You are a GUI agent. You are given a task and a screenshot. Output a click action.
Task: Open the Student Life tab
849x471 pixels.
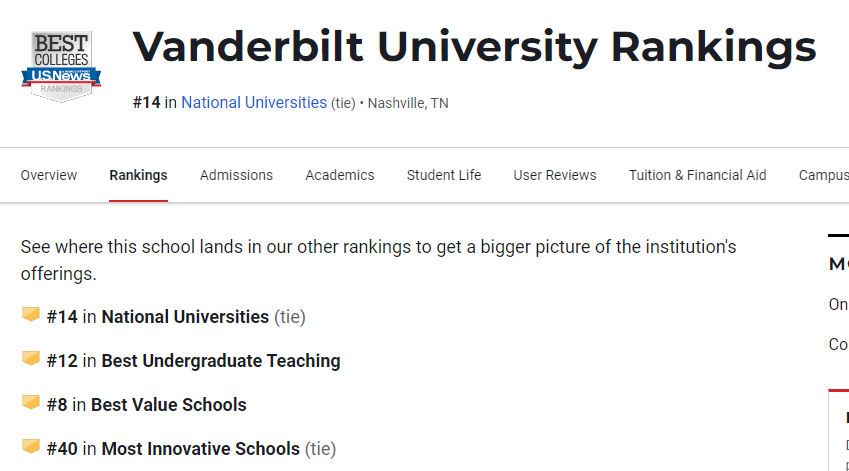[443, 175]
